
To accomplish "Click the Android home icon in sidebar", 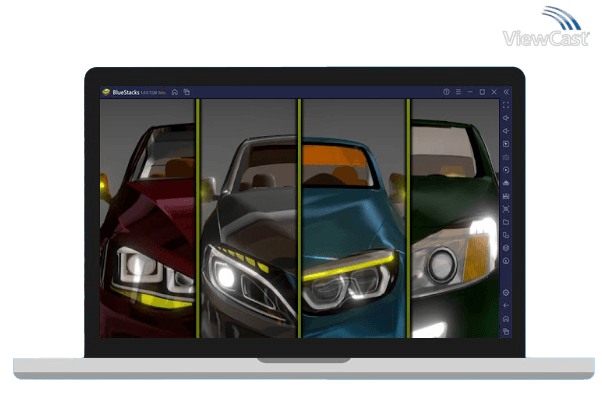I will click(506, 319).
